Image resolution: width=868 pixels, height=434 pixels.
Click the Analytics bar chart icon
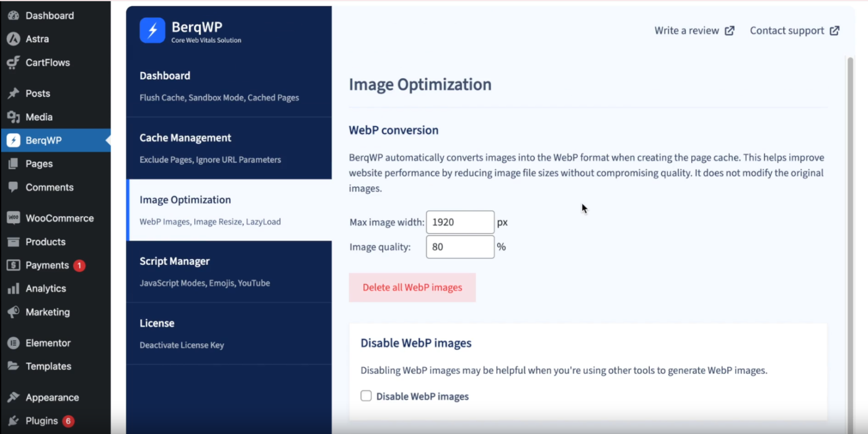coord(13,289)
